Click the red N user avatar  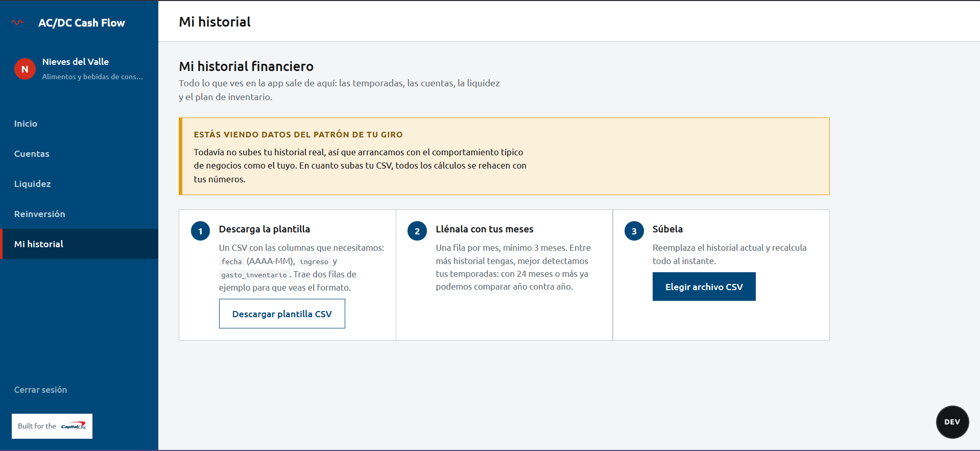pyautogui.click(x=25, y=69)
